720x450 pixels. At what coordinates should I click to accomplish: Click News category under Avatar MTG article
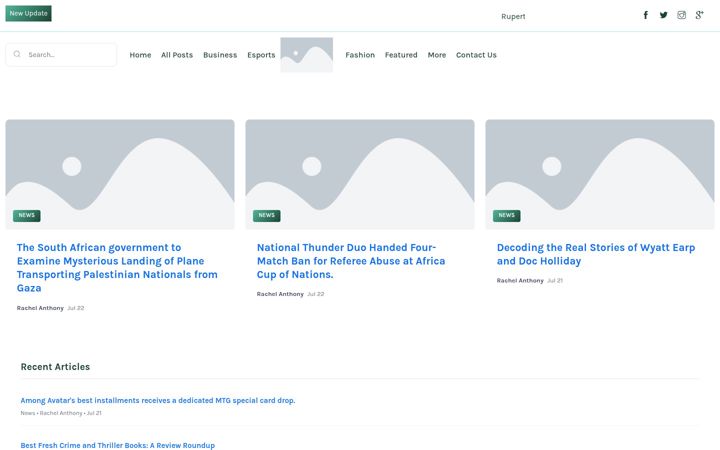point(28,413)
